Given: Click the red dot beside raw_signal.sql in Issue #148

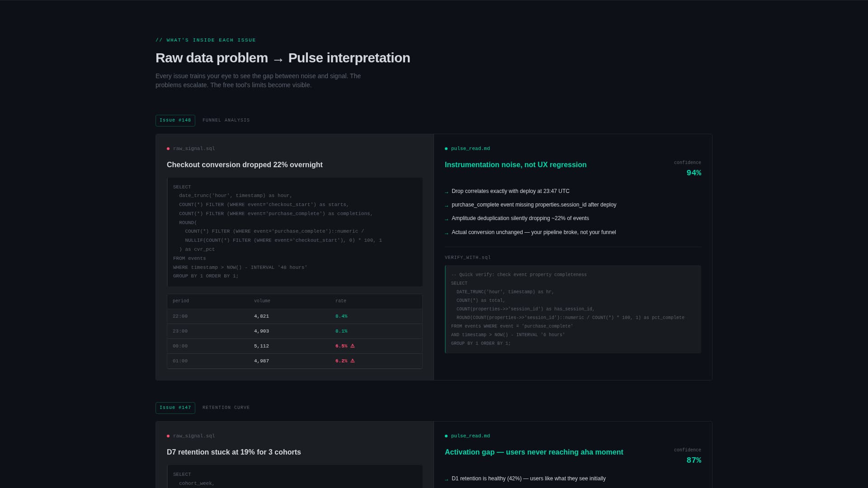Looking at the screenshot, I should click(168, 149).
